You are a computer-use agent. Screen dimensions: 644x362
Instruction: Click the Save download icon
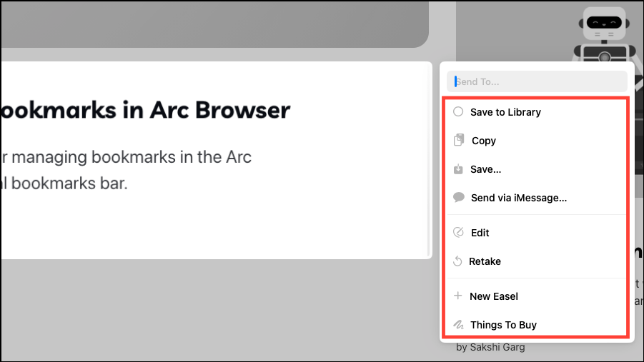[458, 169]
